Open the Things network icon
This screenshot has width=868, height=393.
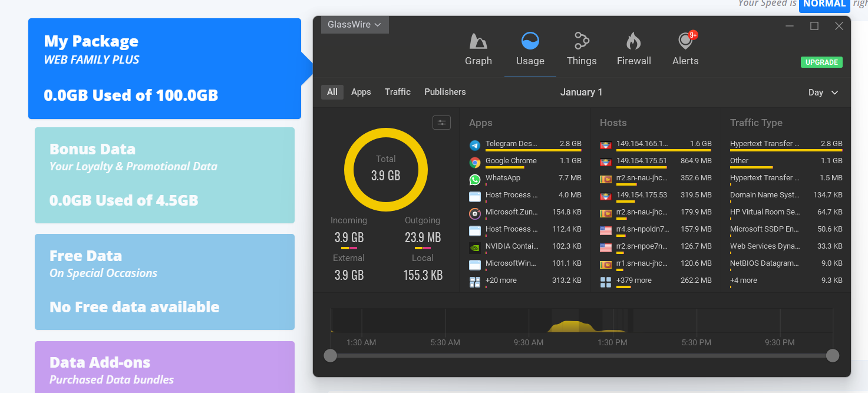[582, 41]
